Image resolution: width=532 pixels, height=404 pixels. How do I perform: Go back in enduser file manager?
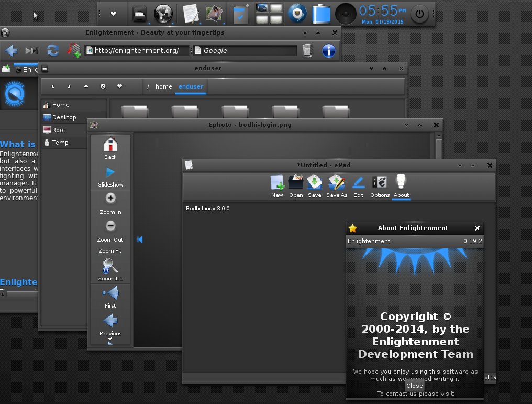click(52, 86)
